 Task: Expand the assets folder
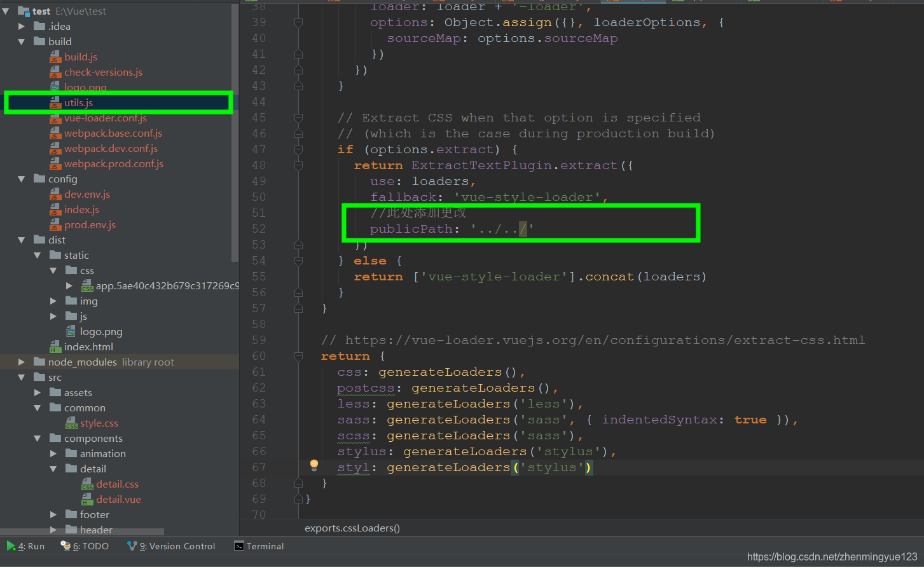pyautogui.click(x=38, y=392)
